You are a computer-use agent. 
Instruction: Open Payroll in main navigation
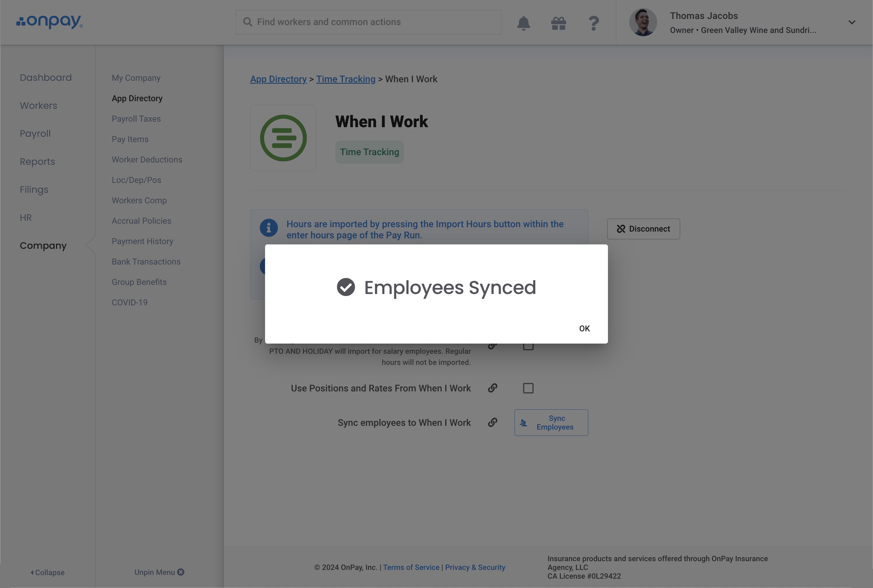[x=35, y=134]
